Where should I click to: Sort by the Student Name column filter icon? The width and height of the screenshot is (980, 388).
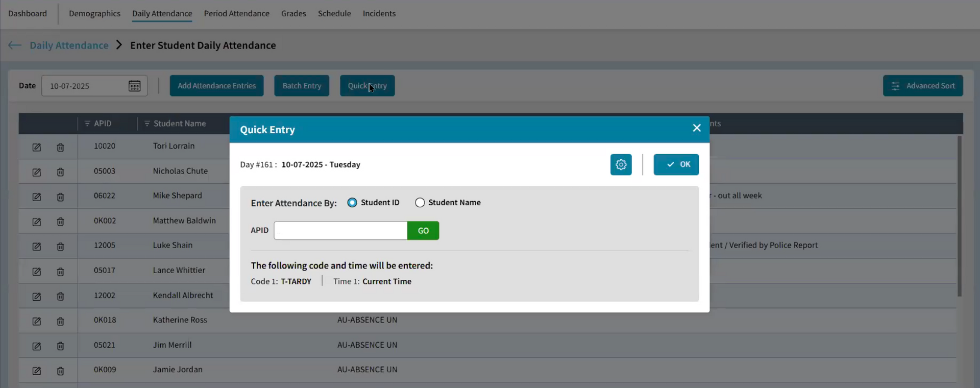147,124
